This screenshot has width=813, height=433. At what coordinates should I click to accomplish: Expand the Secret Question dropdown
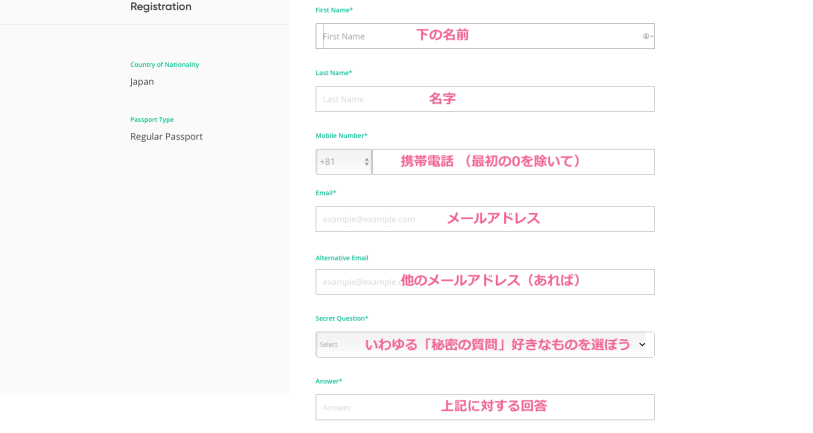click(485, 345)
